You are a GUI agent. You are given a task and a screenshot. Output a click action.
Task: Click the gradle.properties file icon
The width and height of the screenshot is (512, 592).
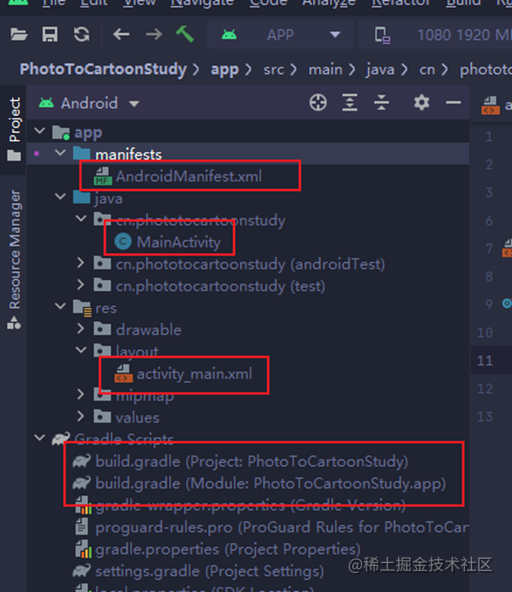(x=83, y=549)
